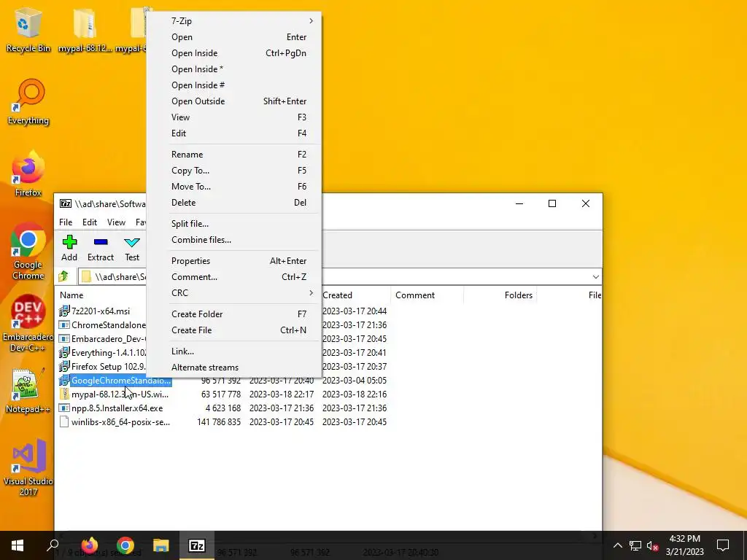Image resolution: width=747 pixels, height=560 pixels.
Task: Open taskbar Search magnifier
Action: 53,545
